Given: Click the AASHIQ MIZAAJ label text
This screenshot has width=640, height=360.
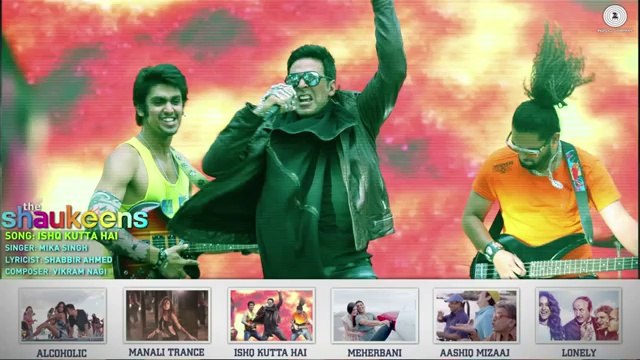Looking at the screenshot, I should click(475, 353).
